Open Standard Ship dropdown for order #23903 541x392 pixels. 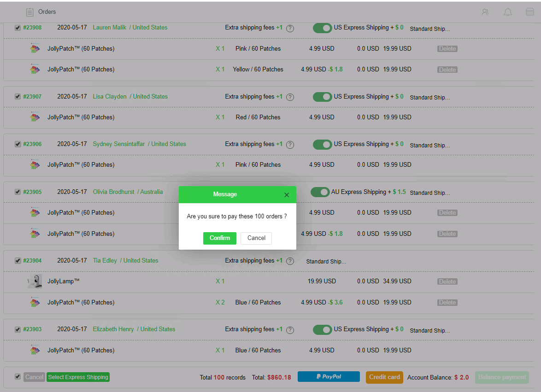pos(430,331)
